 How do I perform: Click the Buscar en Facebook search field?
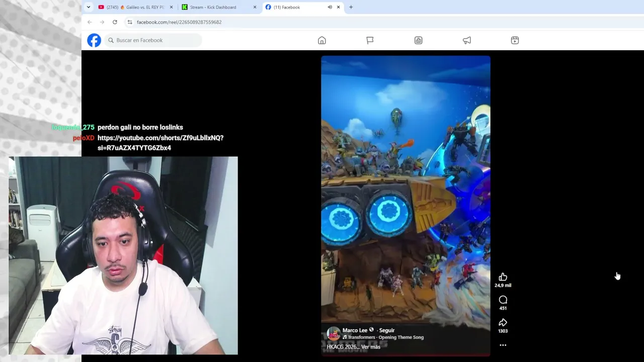[x=153, y=40]
